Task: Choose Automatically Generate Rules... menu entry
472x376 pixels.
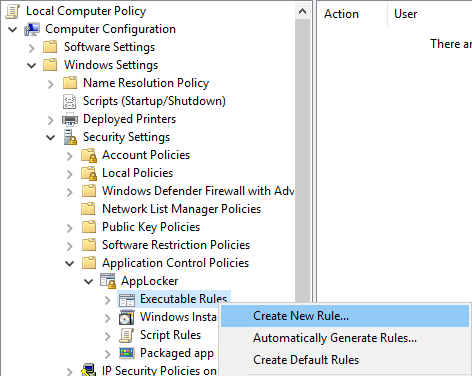Action: 345,338
